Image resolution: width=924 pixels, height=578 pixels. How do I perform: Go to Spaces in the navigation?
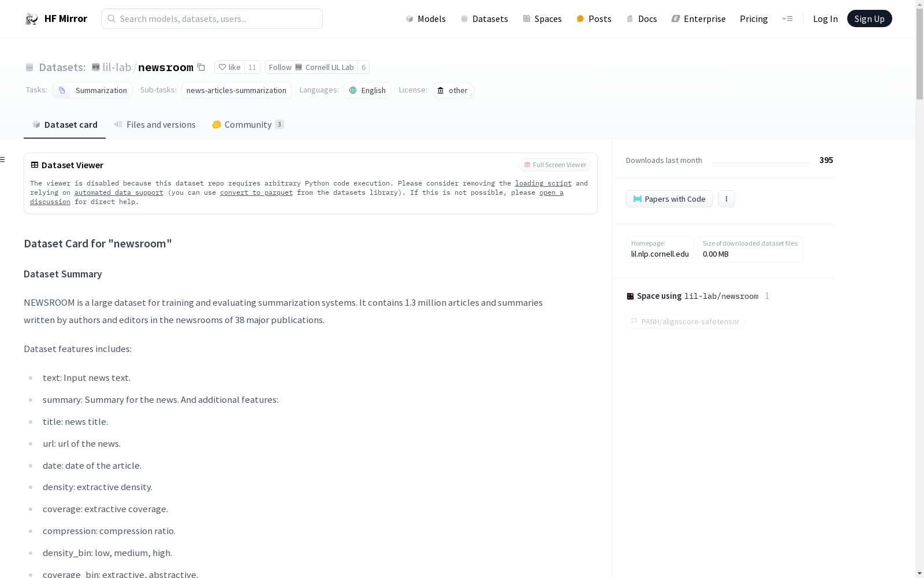pyautogui.click(x=542, y=18)
